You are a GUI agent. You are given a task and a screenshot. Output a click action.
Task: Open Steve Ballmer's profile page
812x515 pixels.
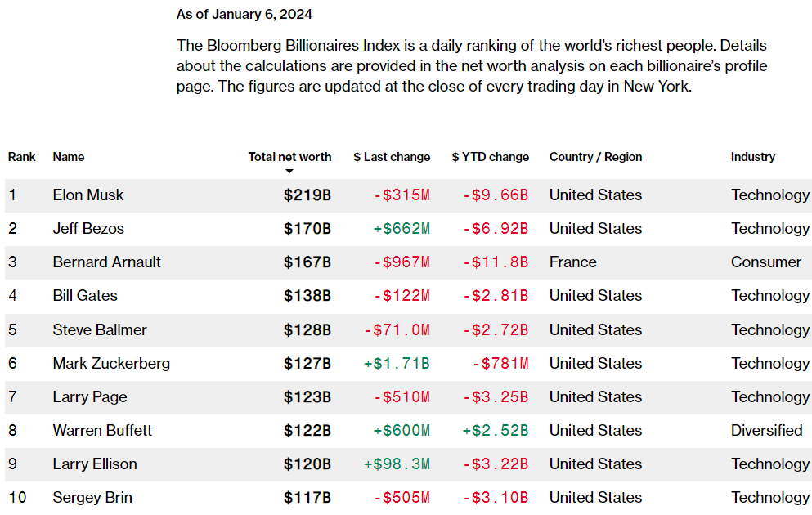[x=100, y=330]
